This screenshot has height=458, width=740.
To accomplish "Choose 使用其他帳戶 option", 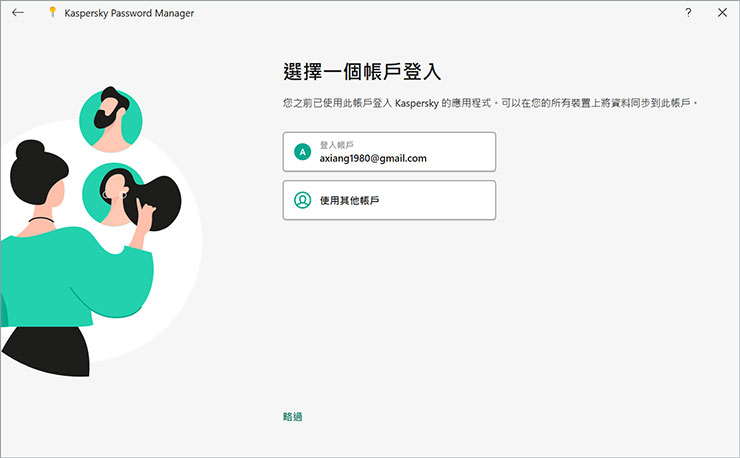I will click(x=389, y=200).
